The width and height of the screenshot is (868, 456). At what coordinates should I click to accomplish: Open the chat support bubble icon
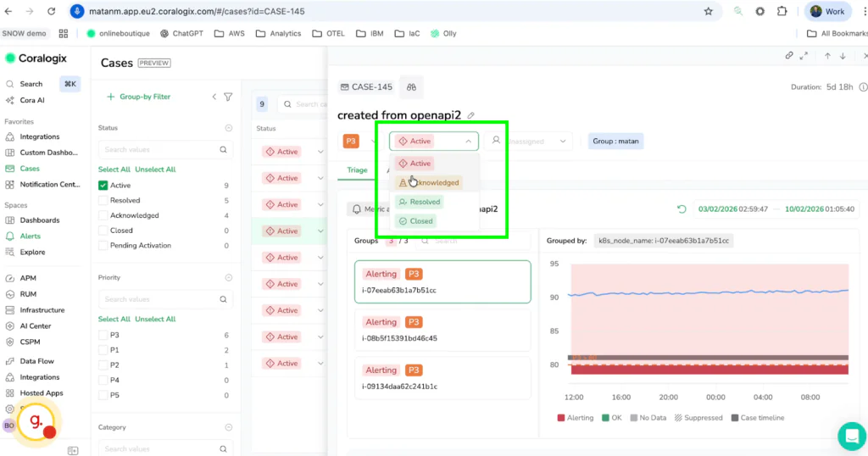click(x=851, y=436)
